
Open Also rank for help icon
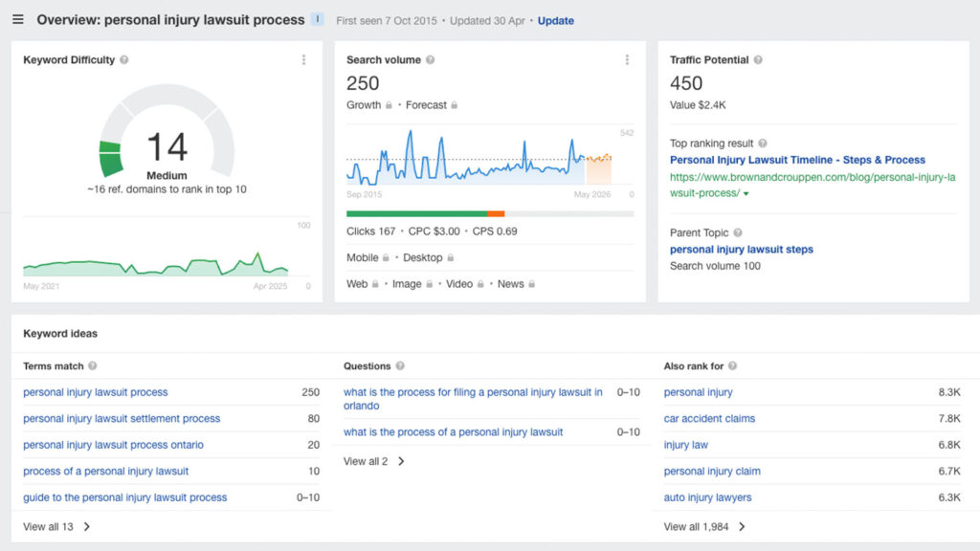click(732, 366)
